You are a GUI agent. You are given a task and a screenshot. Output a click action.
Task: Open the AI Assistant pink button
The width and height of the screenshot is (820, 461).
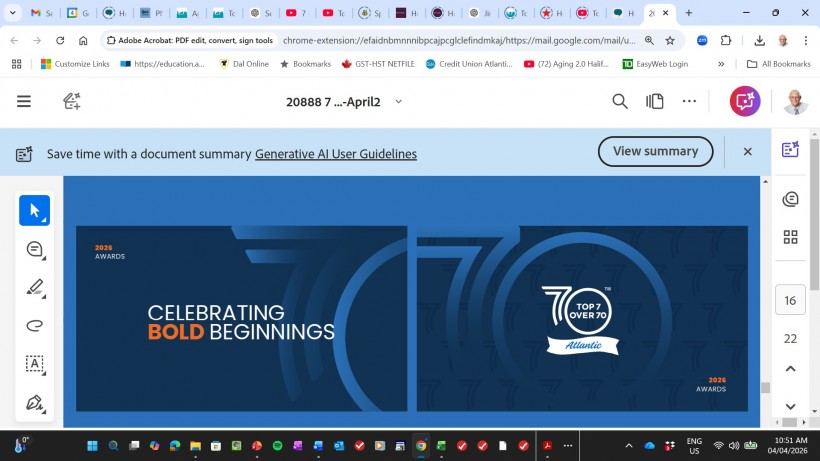pyautogui.click(x=745, y=101)
